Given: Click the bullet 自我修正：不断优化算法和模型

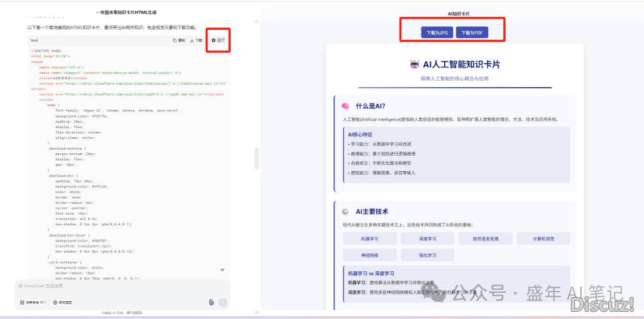Looking at the screenshot, I should pyautogui.click(x=379, y=163).
